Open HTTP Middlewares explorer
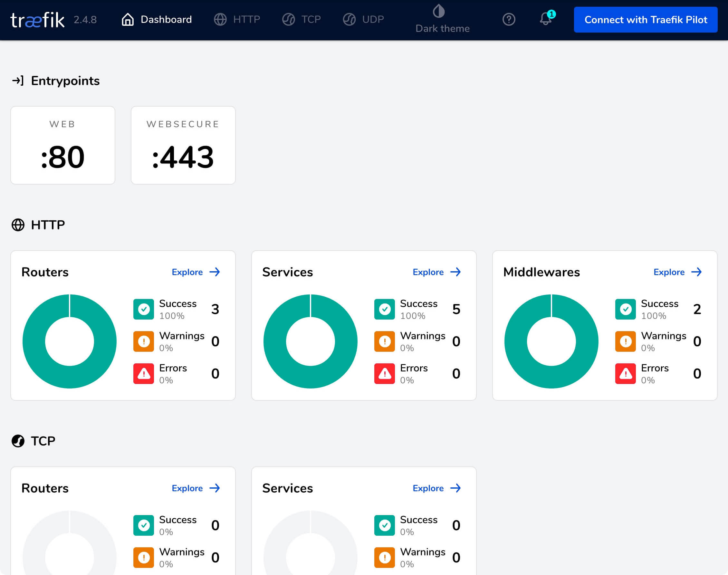 click(678, 272)
